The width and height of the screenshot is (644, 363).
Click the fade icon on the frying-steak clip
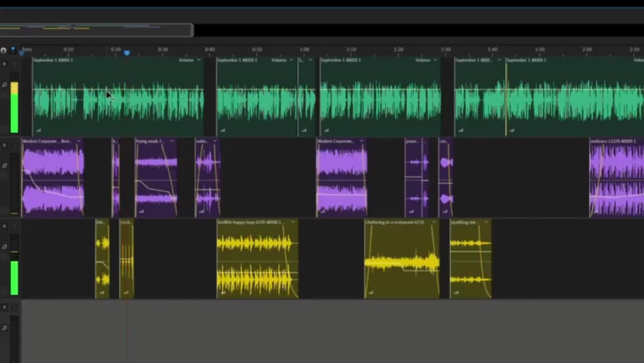point(141,211)
